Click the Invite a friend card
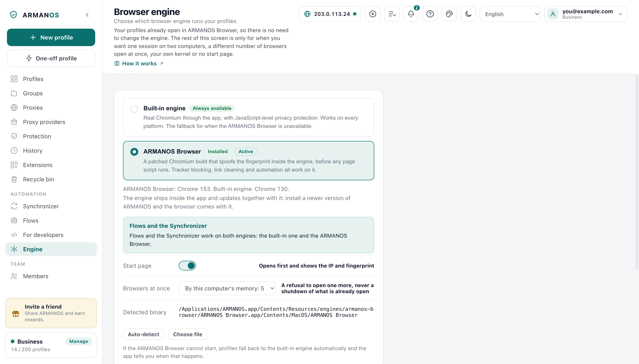This screenshot has width=639, height=364. 51,313
